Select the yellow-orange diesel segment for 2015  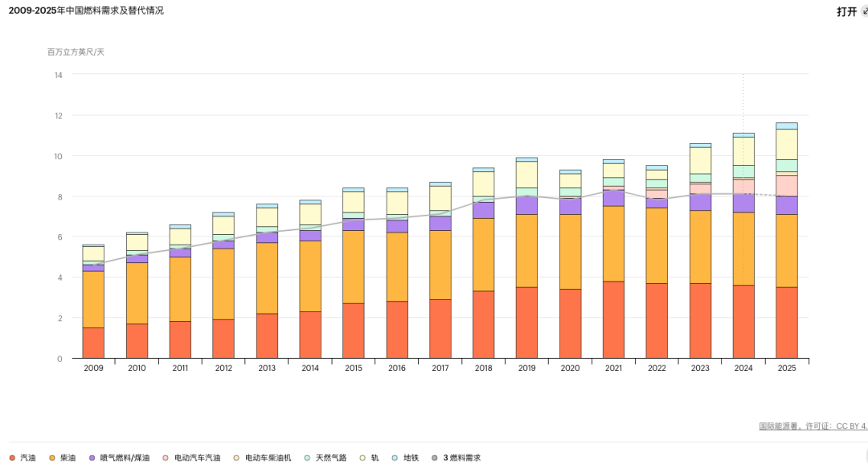354,266
